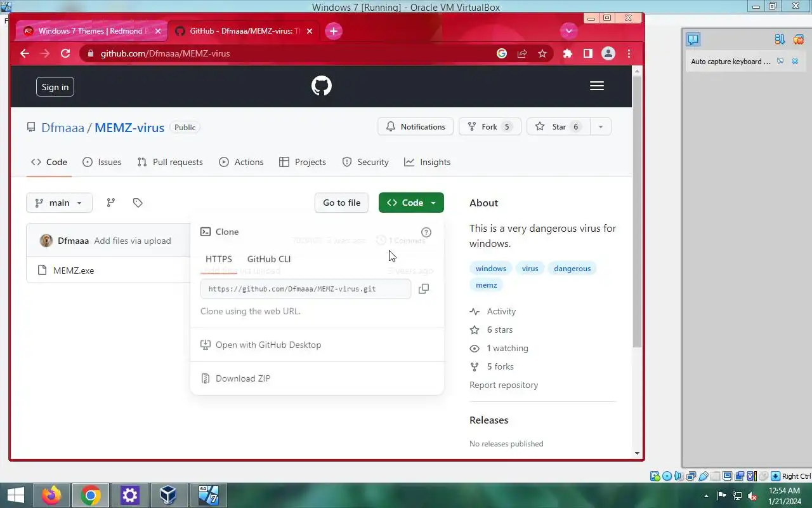Screen dimensions: 812x508
Task: Open the Actions tab
Action: pyautogui.click(x=241, y=162)
